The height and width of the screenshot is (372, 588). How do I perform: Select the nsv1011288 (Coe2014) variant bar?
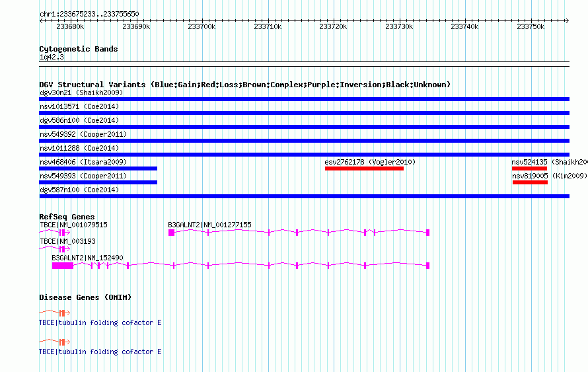(x=304, y=155)
